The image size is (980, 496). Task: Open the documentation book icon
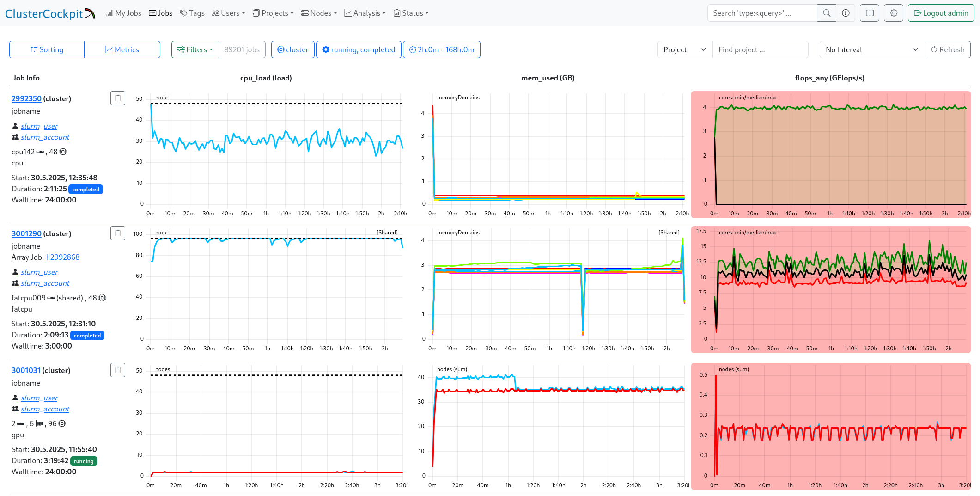[870, 13]
